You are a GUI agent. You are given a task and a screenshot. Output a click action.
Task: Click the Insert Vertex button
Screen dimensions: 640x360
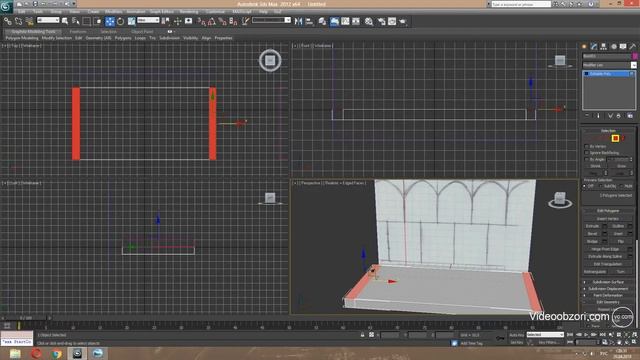[x=608, y=219]
